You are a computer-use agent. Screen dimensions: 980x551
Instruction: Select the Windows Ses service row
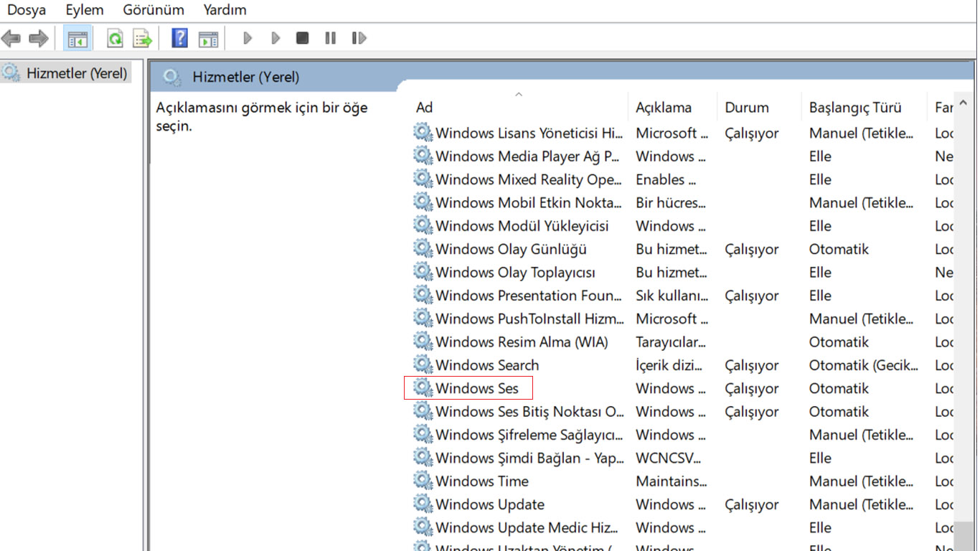tap(477, 389)
